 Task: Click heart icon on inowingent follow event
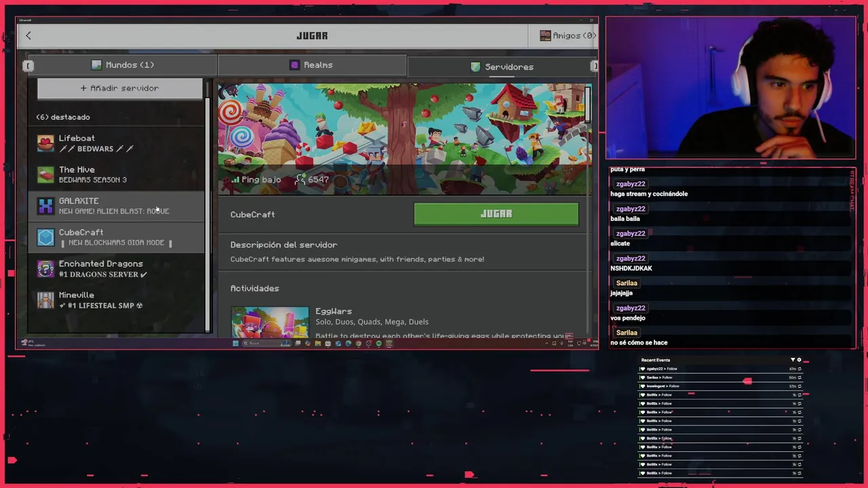(x=643, y=386)
